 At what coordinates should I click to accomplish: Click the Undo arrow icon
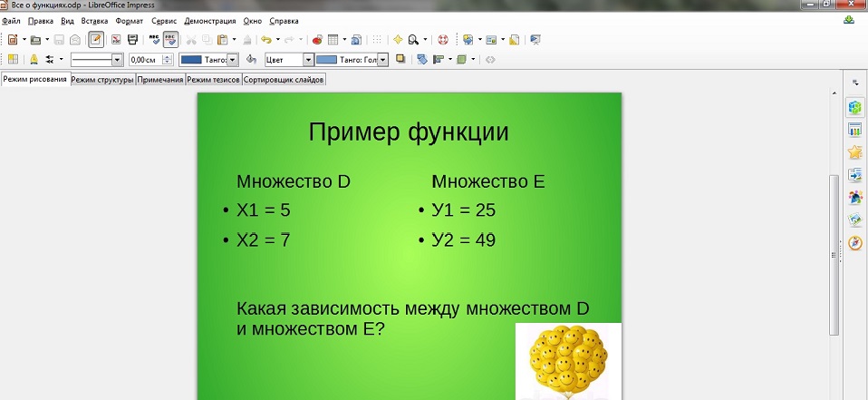(x=265, y=40)
